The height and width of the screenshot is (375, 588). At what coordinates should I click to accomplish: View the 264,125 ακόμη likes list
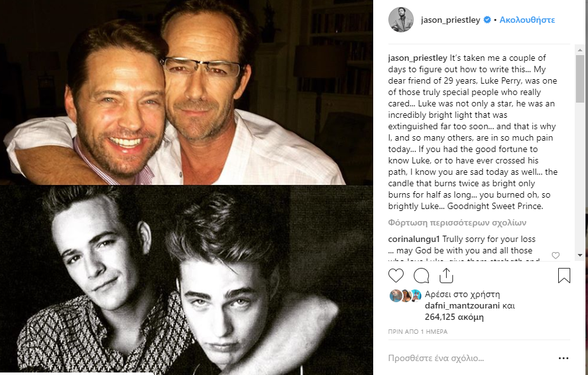(454, 317)
